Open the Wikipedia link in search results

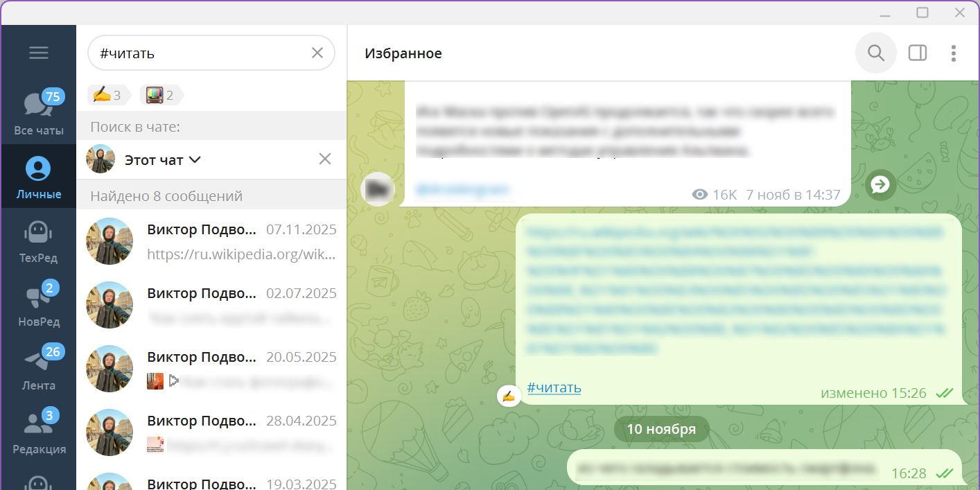241,254
